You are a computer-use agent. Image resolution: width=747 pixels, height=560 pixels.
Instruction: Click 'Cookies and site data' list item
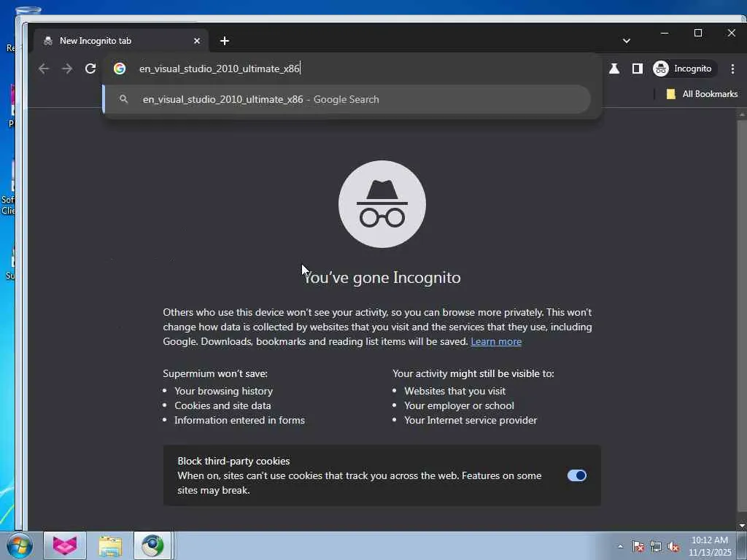click(222, 405)
